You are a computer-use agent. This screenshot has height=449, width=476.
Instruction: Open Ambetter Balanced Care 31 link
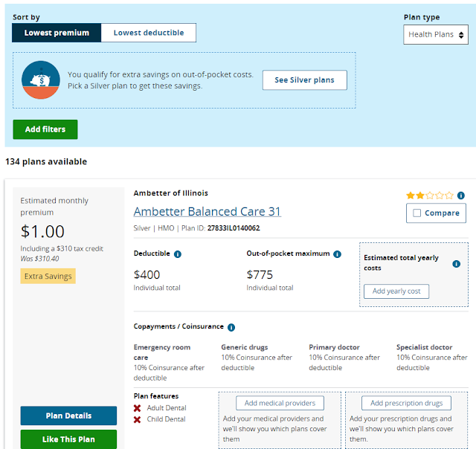click(x=208, y=212)
